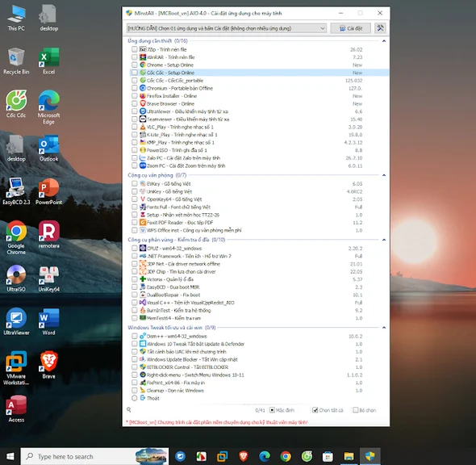Click the Foxit PDF Reader icon
Viewport: 476px width, 465px height.
[x=143, y=222]
